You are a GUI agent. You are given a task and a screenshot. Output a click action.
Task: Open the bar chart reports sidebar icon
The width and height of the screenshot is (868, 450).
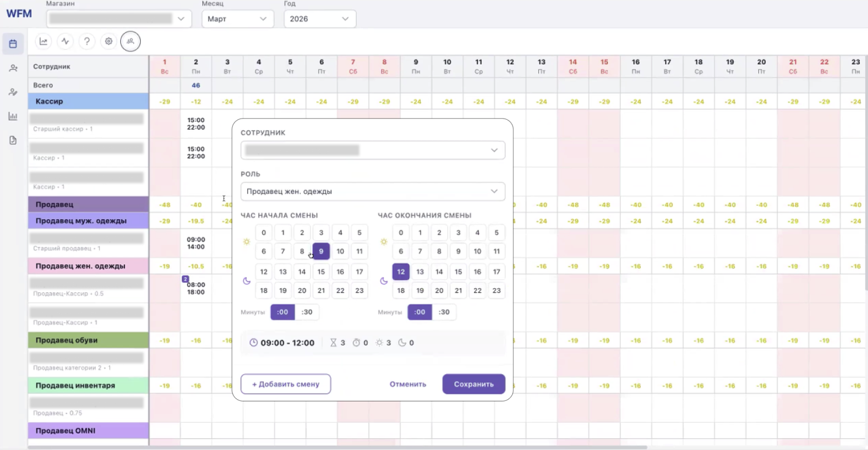point(13,116)
